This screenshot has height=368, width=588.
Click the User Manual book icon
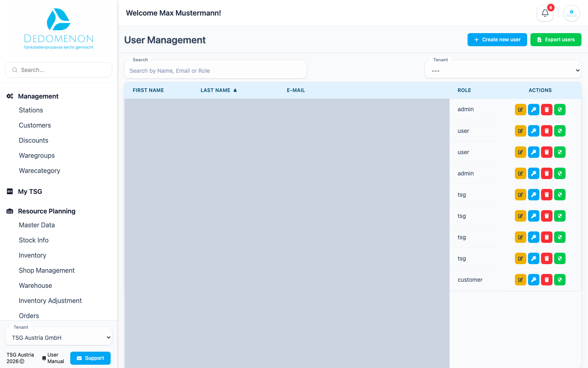click(x=44, y=358)
